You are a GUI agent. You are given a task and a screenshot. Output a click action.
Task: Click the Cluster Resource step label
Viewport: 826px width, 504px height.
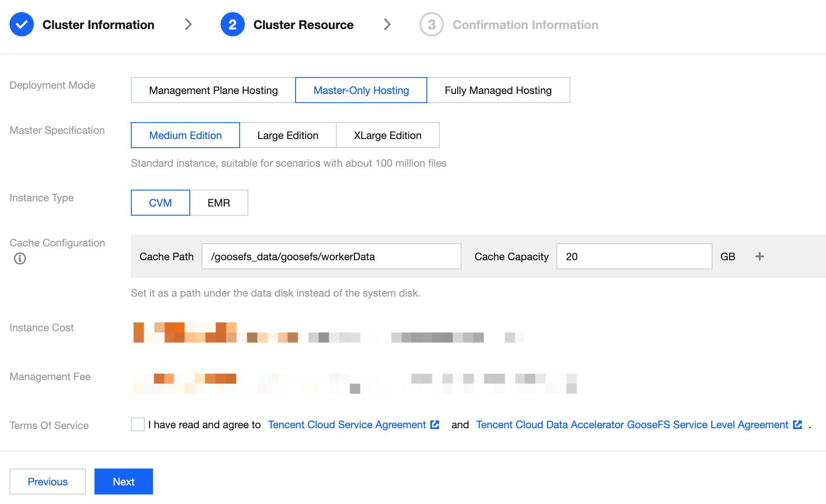[303, 25]
